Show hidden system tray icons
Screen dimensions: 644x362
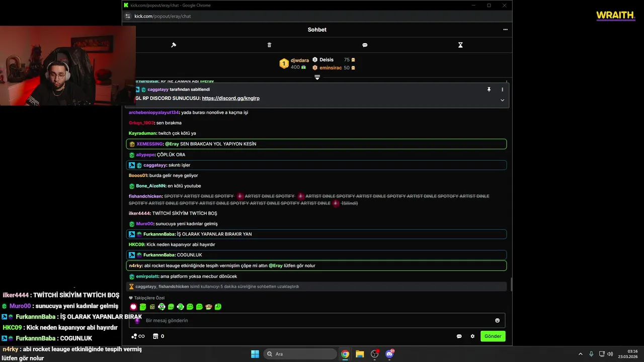[580, 354]
